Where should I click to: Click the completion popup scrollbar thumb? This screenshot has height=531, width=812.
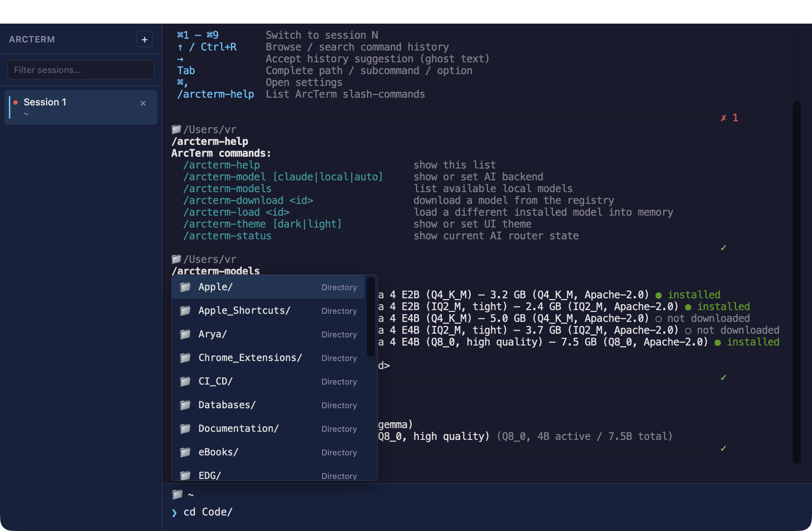[x=371, y=317]
